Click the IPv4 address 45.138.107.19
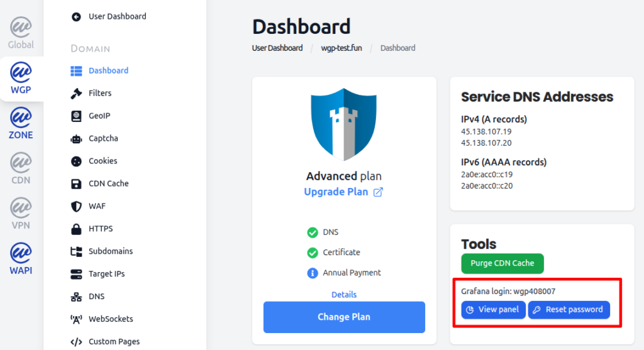This screenshot has width=644, height=350. [x=486, y=132]
